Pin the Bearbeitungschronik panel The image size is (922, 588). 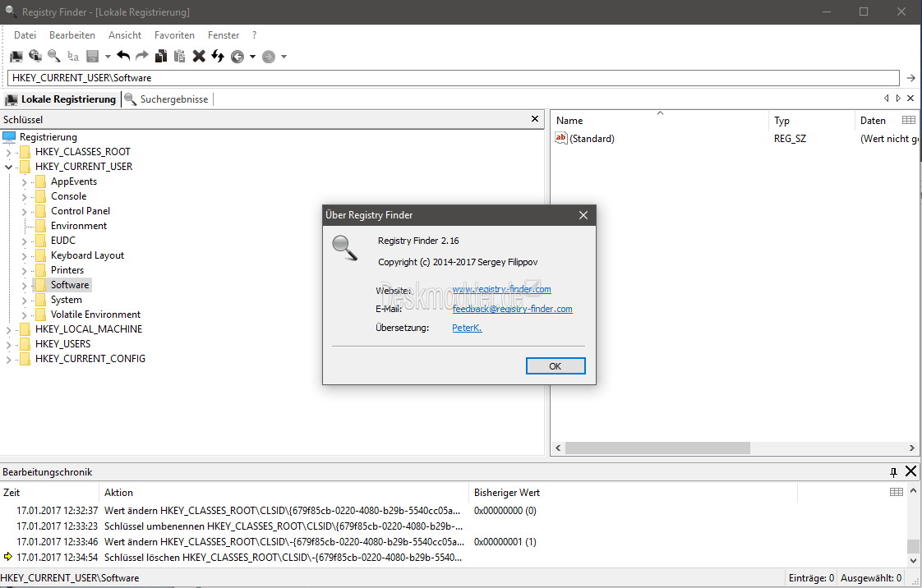894,471
